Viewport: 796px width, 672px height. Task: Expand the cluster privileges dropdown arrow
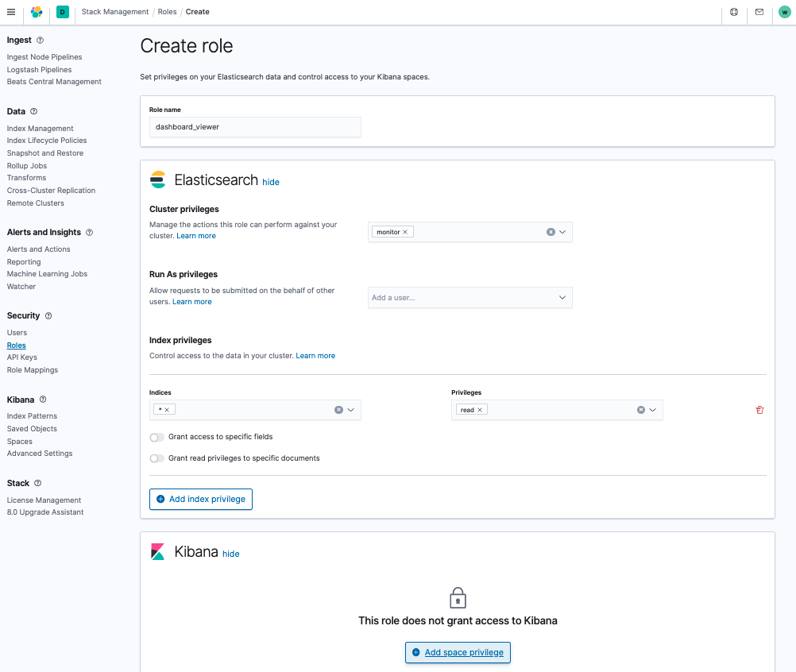pos(562,232)
